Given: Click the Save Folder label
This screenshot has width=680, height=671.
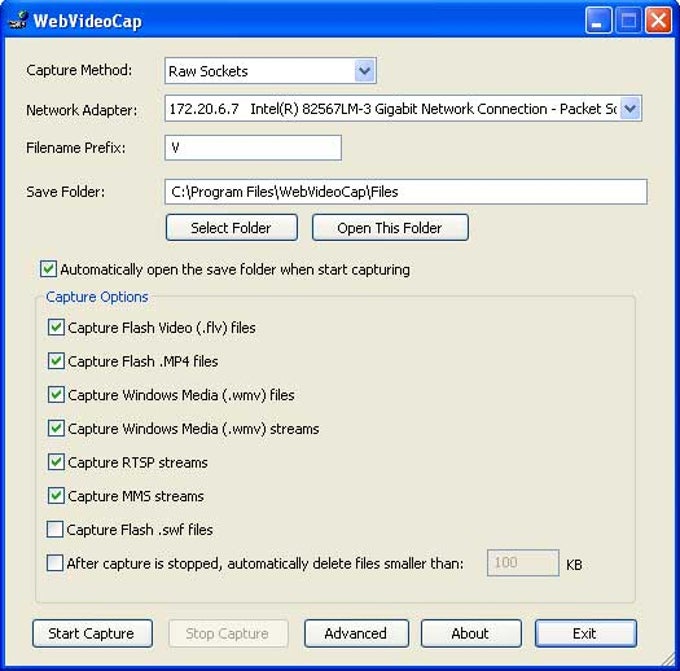Looking at the screenshot, I should [x=65, y=192].
